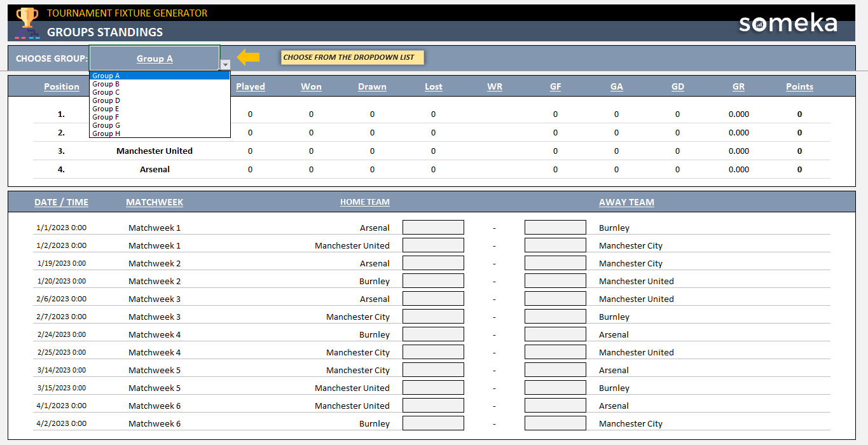
Task: Click the CHOOSE FROM THE DROPDOWN LIST note
Action: coord(352,57)
